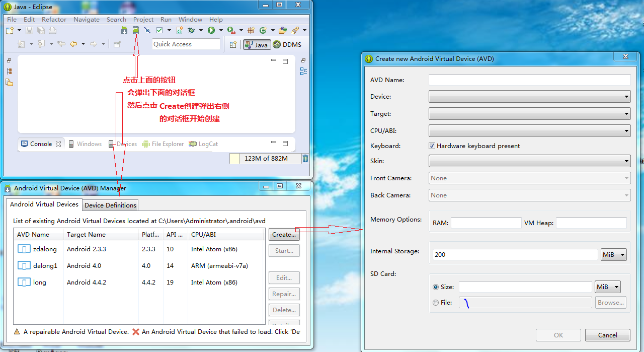Open SD Card Size MiB unit dropdown
This screenshot has height=352, width=644.
click(608, 287)
